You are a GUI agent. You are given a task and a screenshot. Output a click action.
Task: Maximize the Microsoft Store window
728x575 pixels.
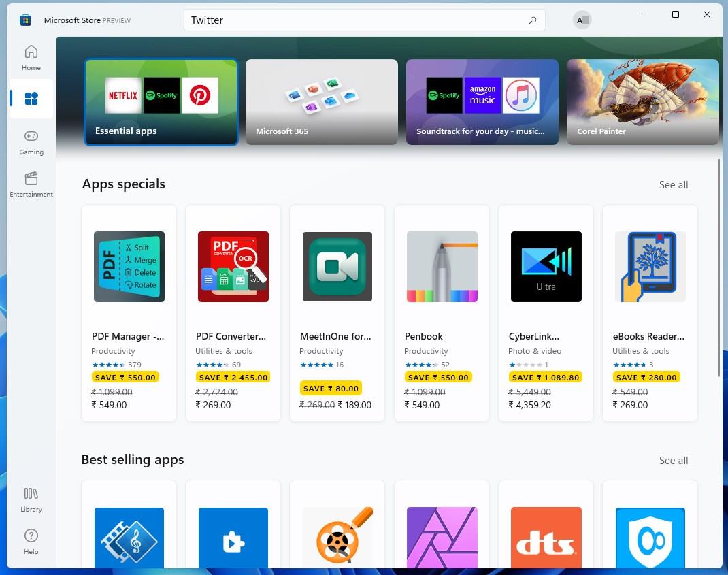click(x=676, y=14)
